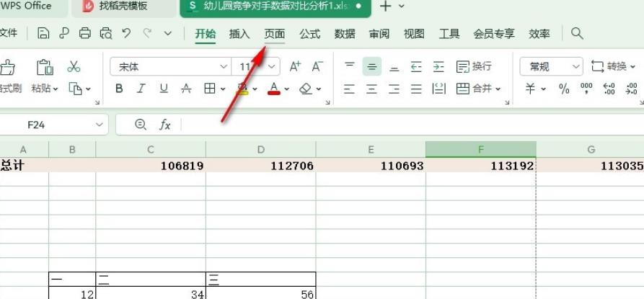Click Distributed alignment icon
Viewport: 644px width, 299px height.
tap(439, 89)
